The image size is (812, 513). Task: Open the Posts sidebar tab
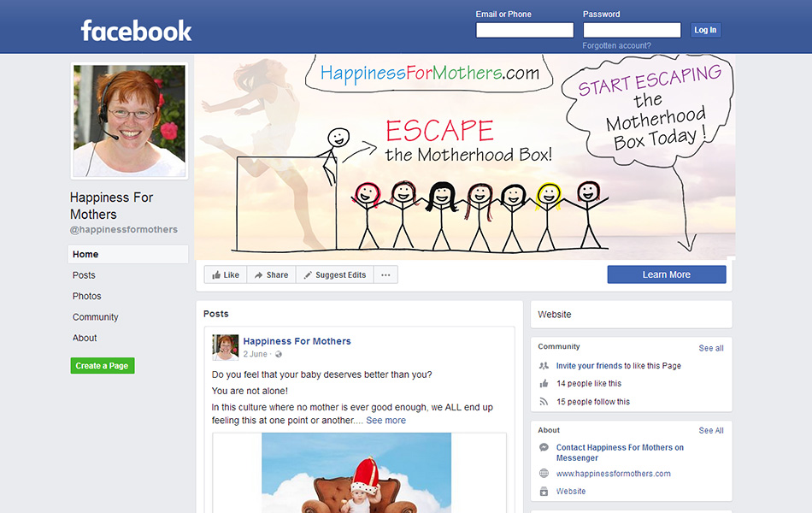(x=84, y=275)
